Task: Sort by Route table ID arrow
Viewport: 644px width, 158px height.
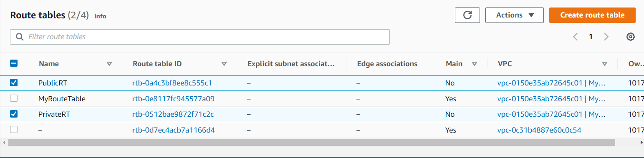Action: (224, 64)
